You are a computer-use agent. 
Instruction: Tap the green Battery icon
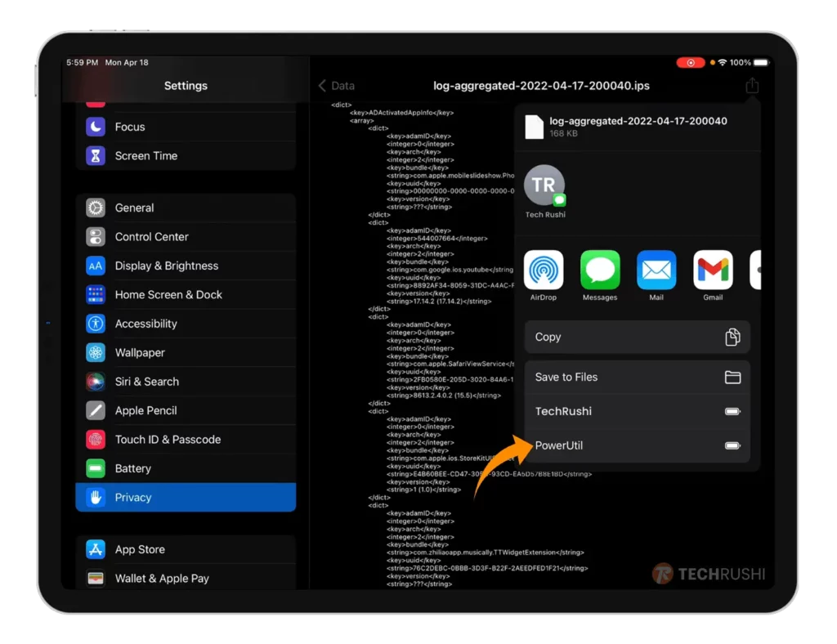(96, 468)
